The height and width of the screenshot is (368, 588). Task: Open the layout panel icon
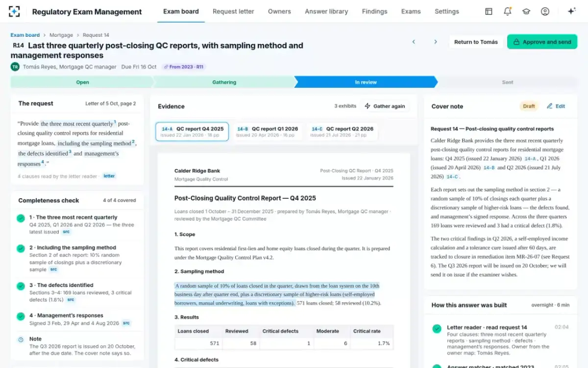(x=489, y=11)
